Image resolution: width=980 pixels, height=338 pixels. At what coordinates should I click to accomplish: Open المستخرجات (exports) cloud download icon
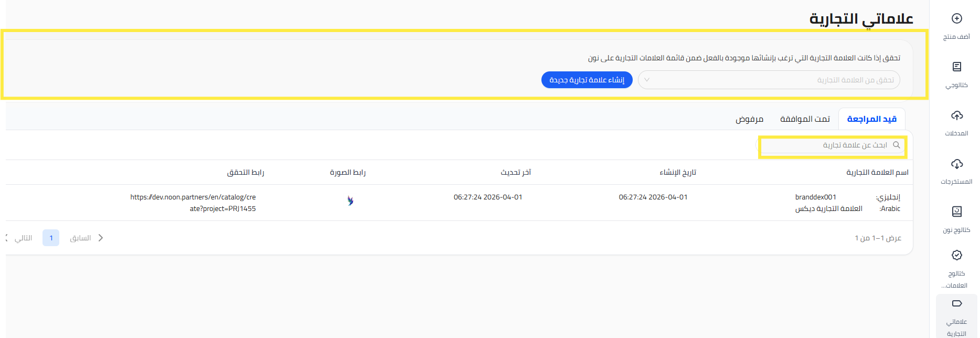pos(956,164)
